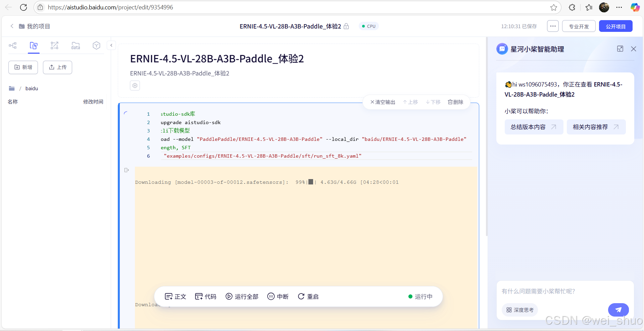This screenshot has height=331, width=644.
Task: Click the notebook vertical scrollbar
Action: tap(487, 136)
